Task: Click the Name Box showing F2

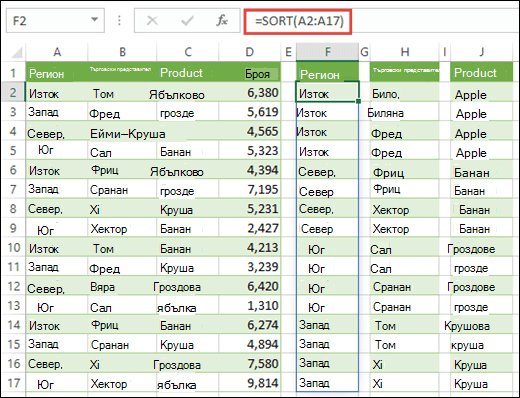Action: point(55,21)
